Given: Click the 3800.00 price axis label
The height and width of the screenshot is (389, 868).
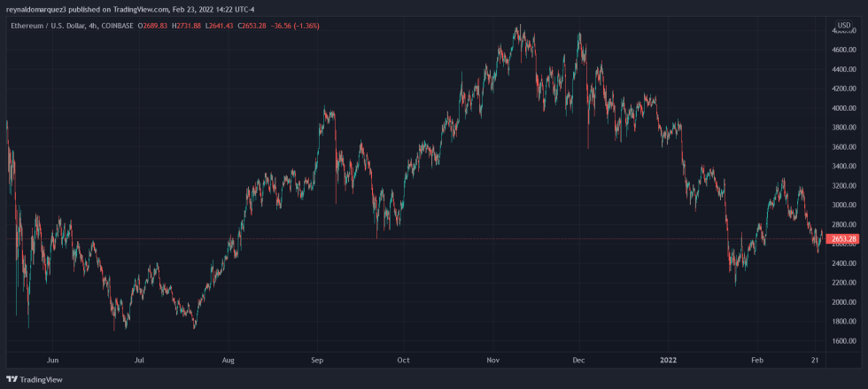Looking at the screenshot, I should pyautogui.click(x=844, y=128).
